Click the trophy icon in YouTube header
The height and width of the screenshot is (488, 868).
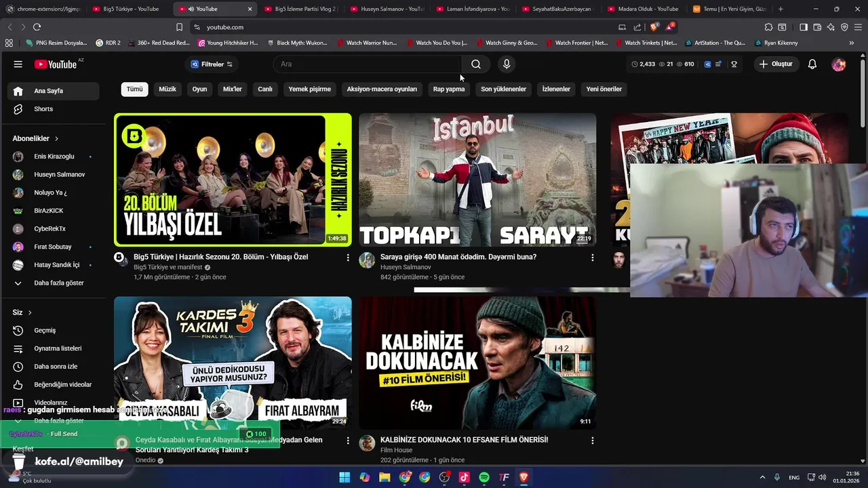(734, 64)
